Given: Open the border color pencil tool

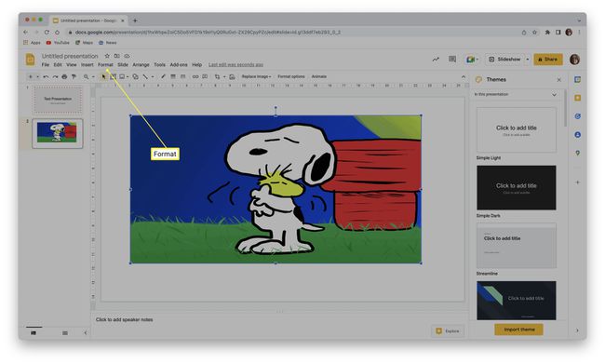Looking at the screenshot, I should (163, 77).
